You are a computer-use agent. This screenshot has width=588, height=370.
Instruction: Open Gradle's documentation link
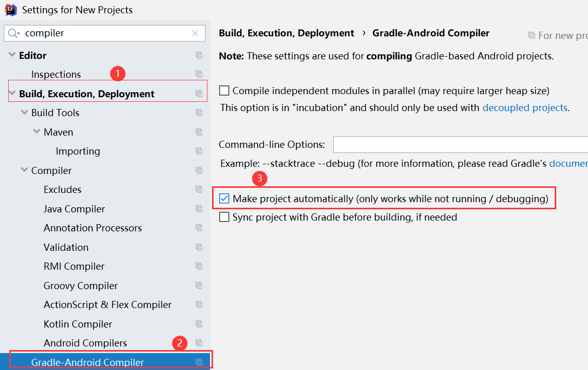pyautogui.click(x=569, y=164)
